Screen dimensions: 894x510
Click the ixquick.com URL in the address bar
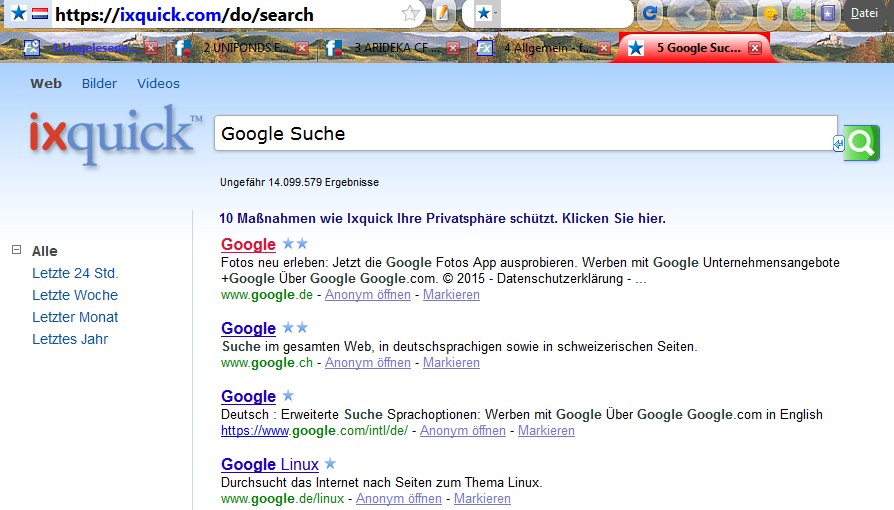pos(184,14)
